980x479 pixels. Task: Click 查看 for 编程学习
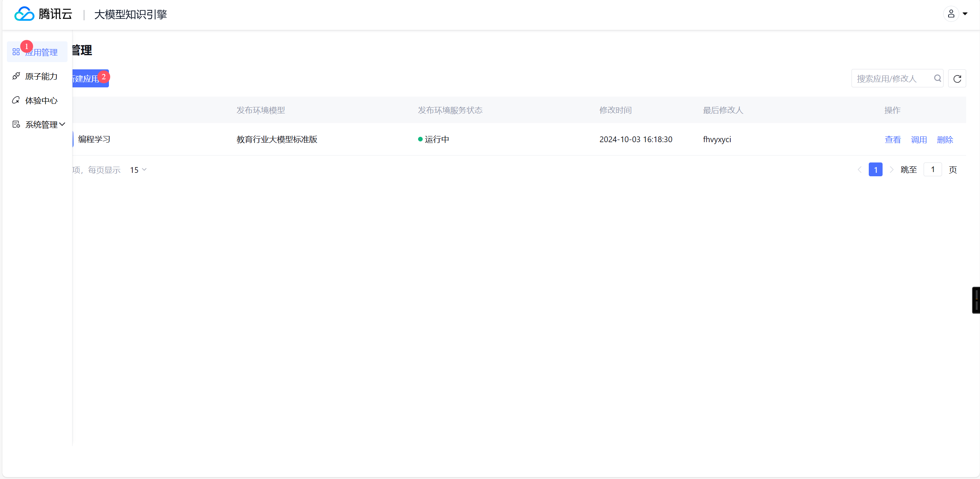893,139
